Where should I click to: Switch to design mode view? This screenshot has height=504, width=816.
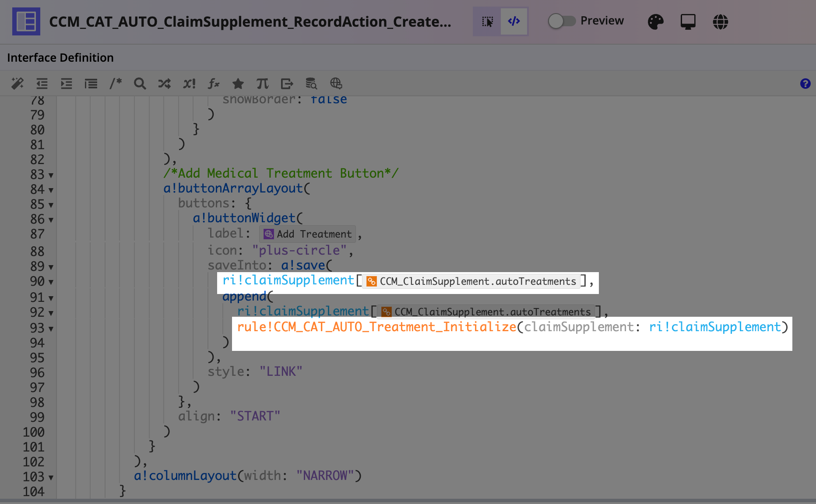pyautogui.click(x=487, y=21)
